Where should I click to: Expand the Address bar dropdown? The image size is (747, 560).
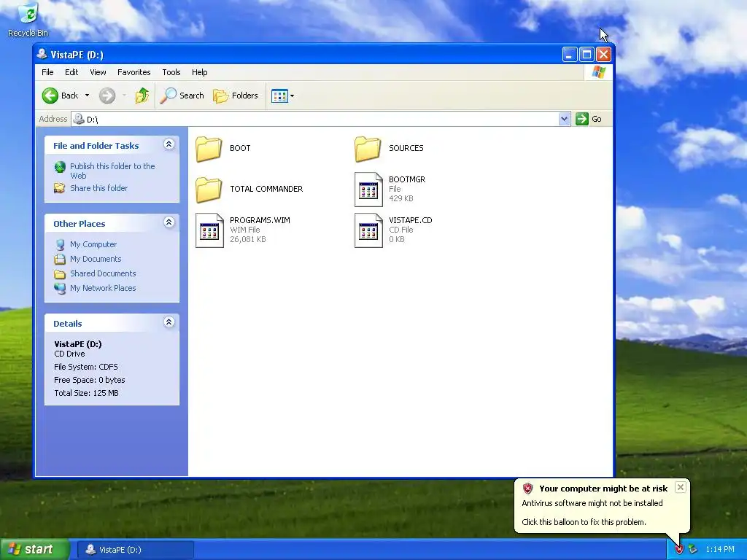[x=564, y=119]
